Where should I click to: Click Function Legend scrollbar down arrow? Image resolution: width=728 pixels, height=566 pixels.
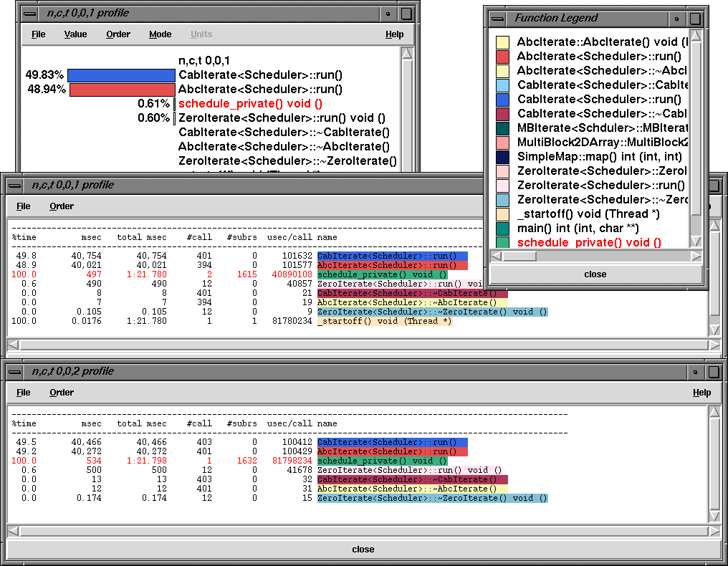pyautogui.click(x=696, y=241)
